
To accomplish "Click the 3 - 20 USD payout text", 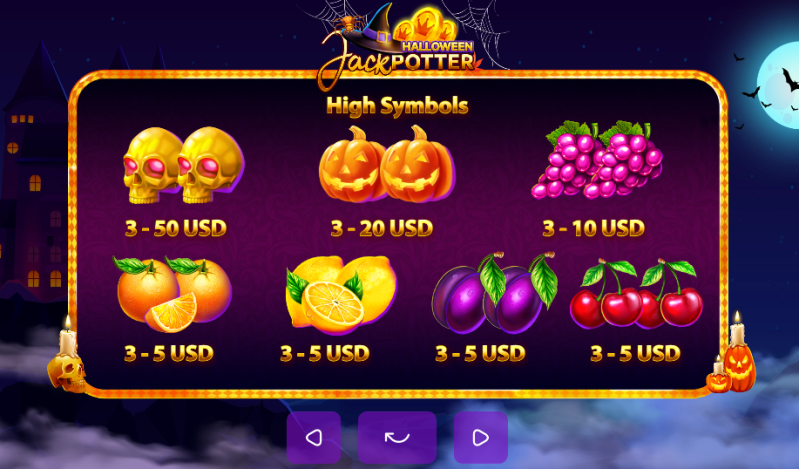I will [382, 228].
